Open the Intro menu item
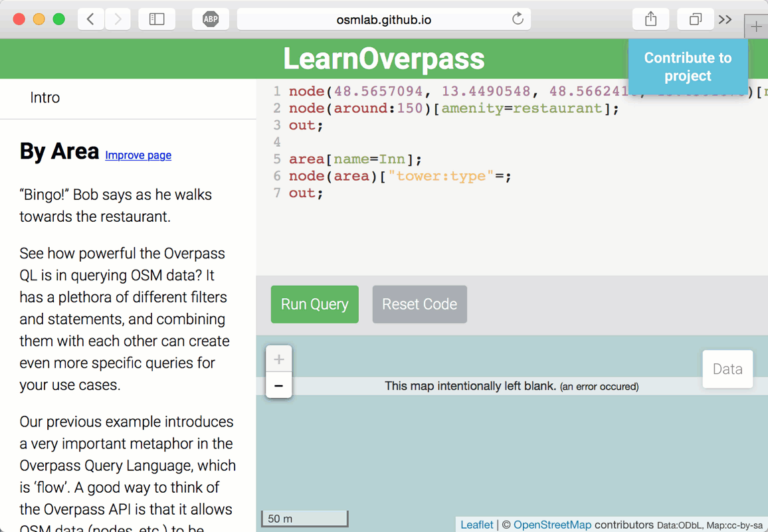Viewport: 768px width, 532px height. tap(45, 98)
